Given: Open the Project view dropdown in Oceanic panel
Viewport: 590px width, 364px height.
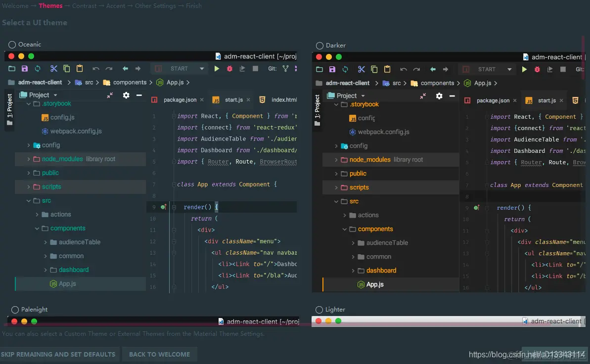Looking at the screenshot, I should [55, 95].
